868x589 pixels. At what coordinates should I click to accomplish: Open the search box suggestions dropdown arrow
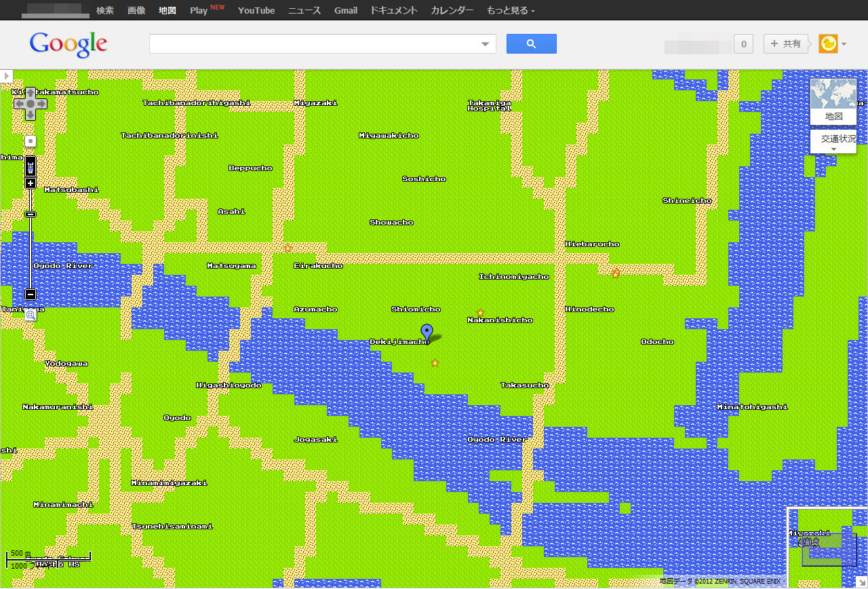coord(486,44)
